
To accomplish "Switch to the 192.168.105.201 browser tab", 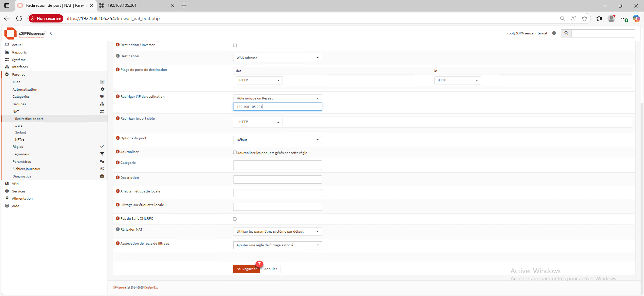I will [x=134, y=5].
